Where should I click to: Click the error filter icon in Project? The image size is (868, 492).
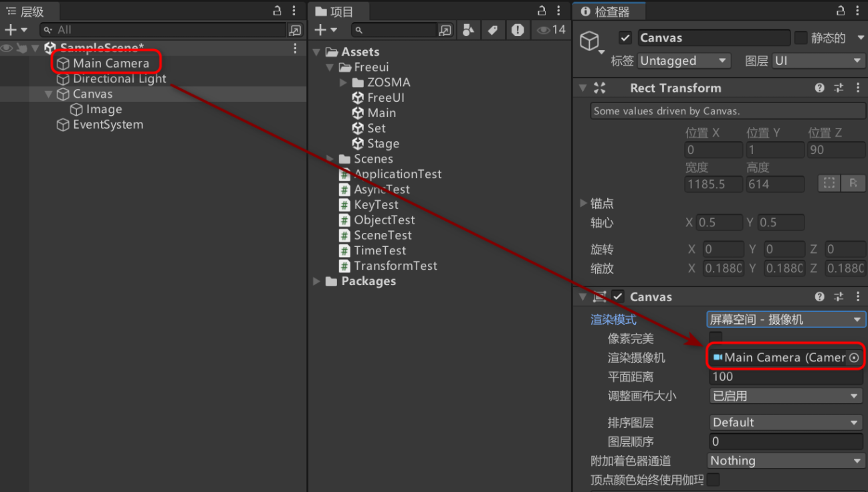517,29
